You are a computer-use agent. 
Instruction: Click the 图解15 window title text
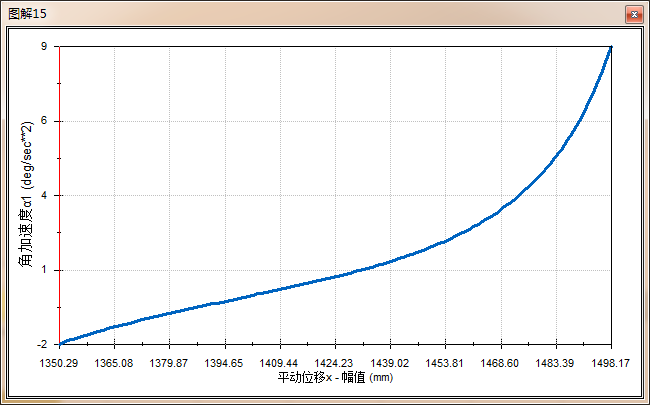pyautogui.click(x=27, y=14)
